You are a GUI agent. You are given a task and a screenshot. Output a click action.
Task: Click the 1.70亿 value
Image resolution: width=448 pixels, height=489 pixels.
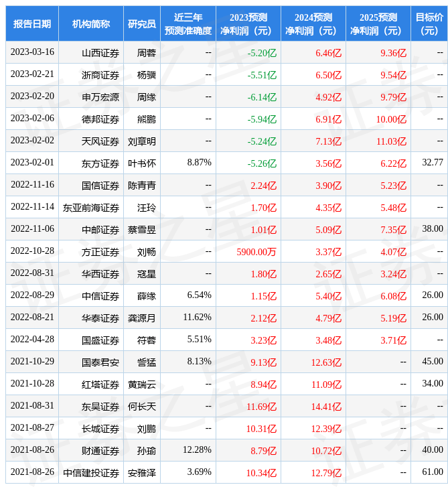pyautogui.click(x=264, y=208)
